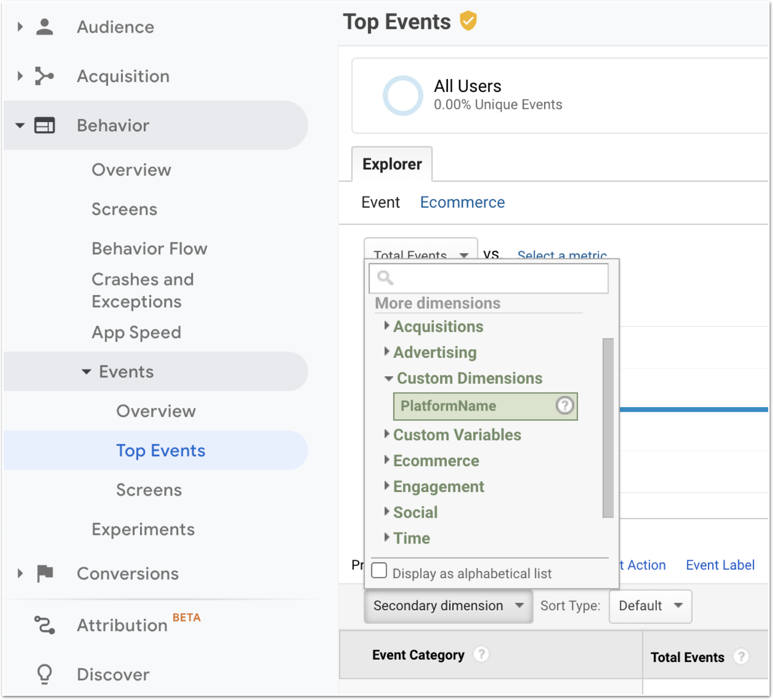
Task: Open App Speed report
Action: (x=136, y=332)
